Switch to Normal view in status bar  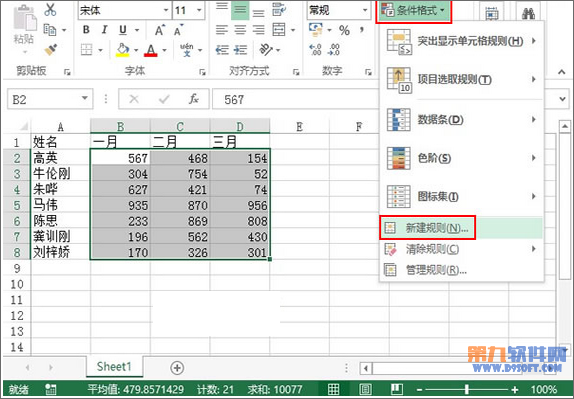(333, 389)
